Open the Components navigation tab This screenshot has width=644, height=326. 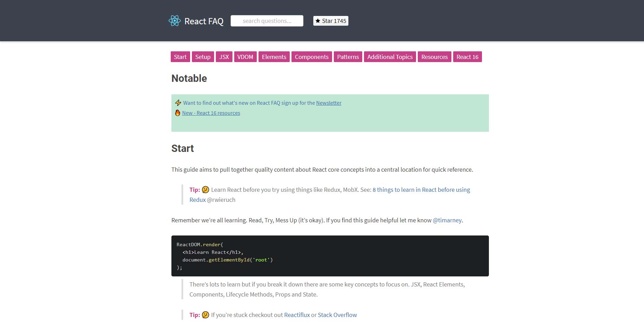[312, 57]
